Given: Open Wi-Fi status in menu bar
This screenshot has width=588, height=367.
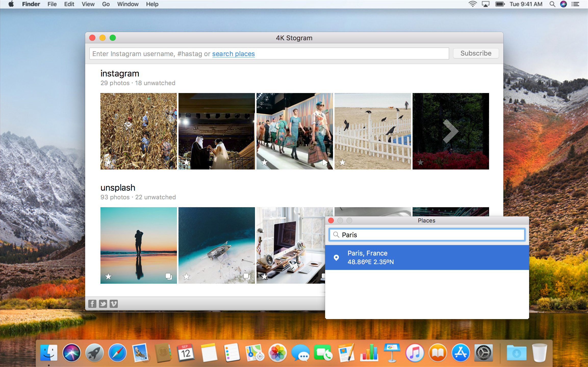Looking at the screenshot, I should click(472, 4).
